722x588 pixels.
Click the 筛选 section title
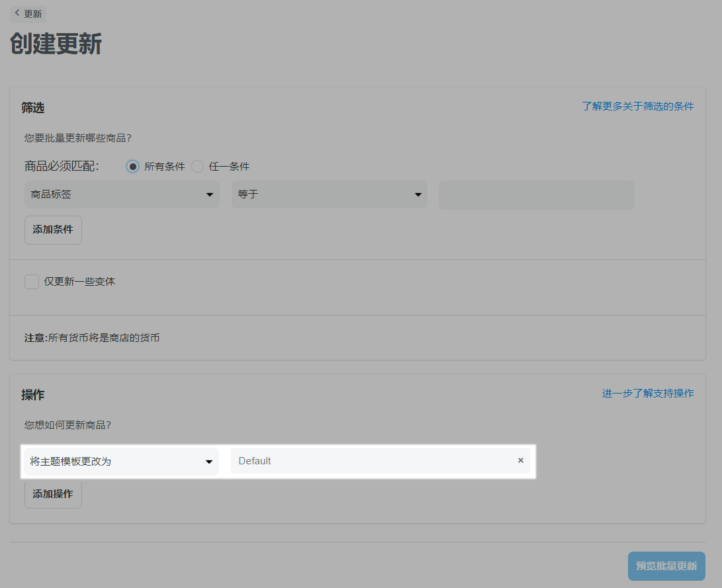[x=32, y=108]
